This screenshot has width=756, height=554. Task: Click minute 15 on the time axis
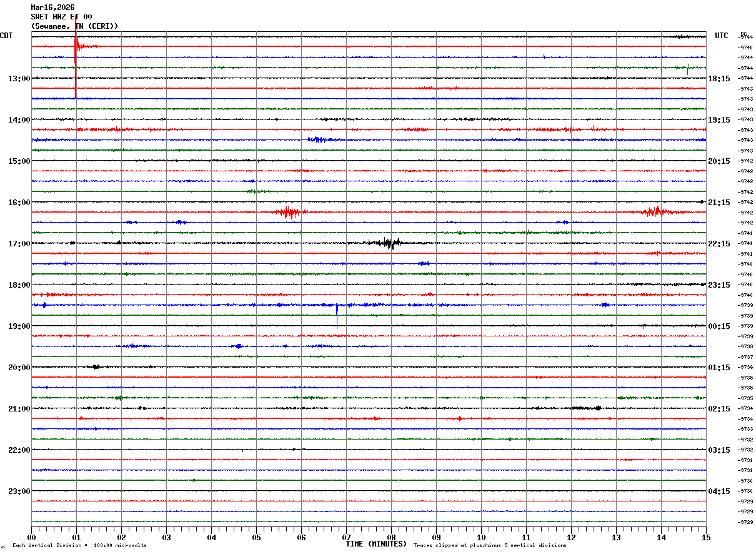[x=706, y=537]
